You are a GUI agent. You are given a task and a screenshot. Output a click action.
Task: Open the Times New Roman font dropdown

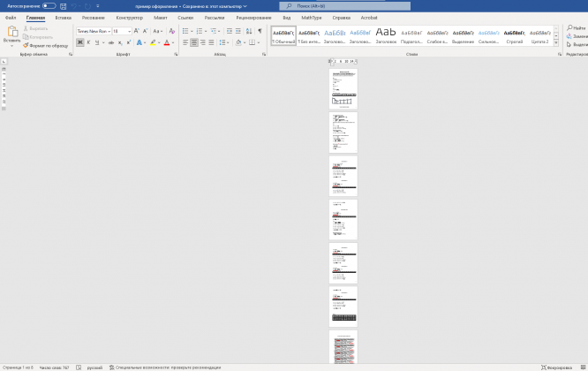93,31
